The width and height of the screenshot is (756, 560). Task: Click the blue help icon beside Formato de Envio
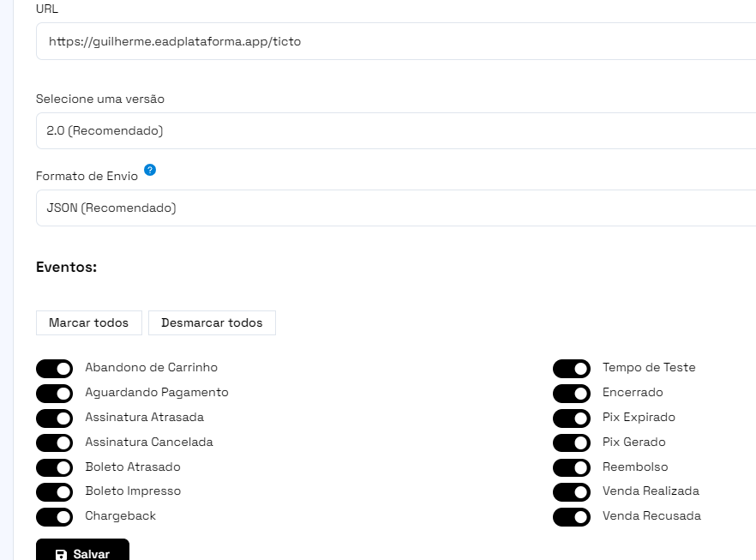click(150, 170)
